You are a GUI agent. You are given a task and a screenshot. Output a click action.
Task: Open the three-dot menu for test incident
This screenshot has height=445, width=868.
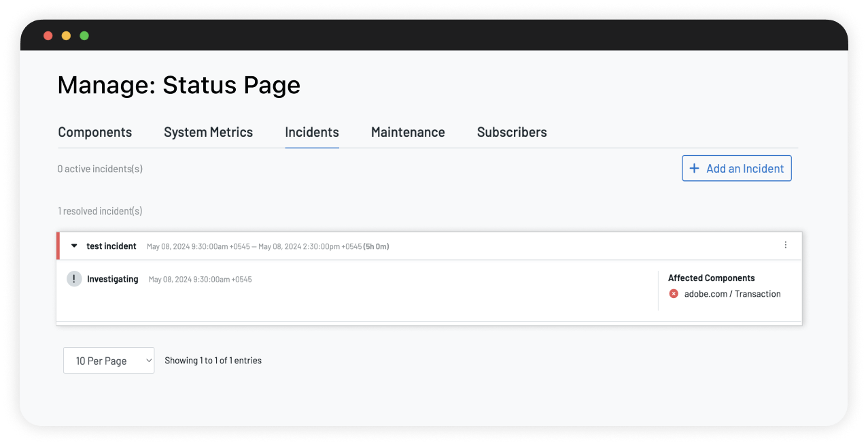786,245
